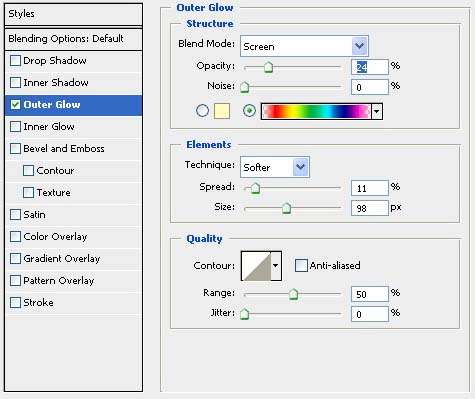The height and width of the screenshot is (399, 475).
Task: Expand the Contour picker arrow
Action: [x=276, y=266]
